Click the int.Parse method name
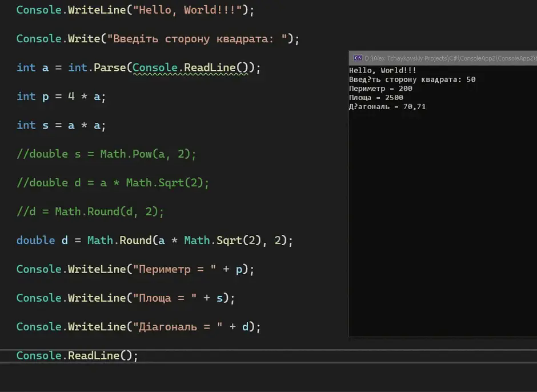 (x=110, y=67)
